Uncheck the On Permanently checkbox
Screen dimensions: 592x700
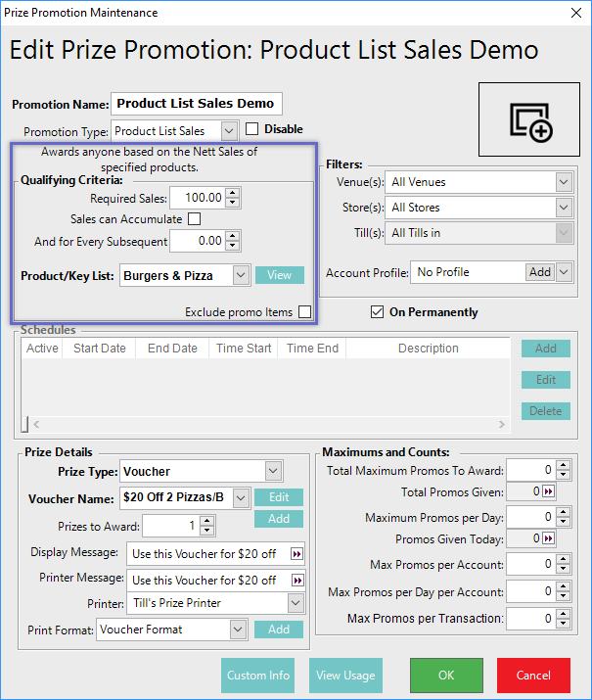point(377,312)
